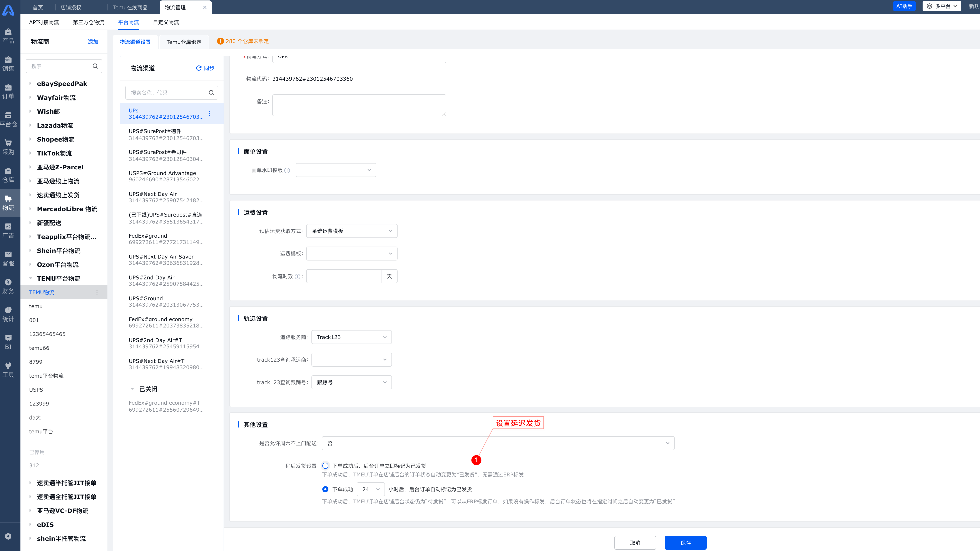This screenshot has width=980, height=551.
Task: Collapse the TEMU平台物流 tree node
Action: point(30,278)
